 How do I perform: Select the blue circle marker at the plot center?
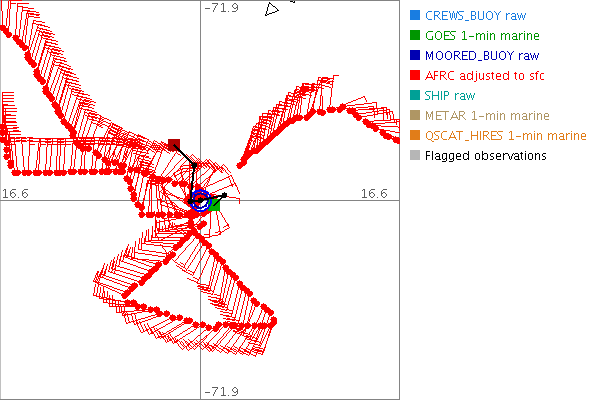201,201
